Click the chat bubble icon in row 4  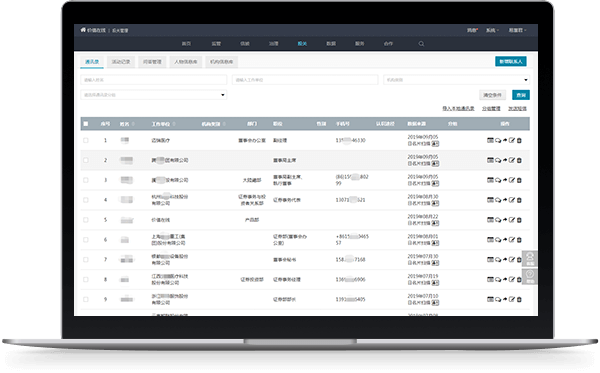(x=498, y=200)
